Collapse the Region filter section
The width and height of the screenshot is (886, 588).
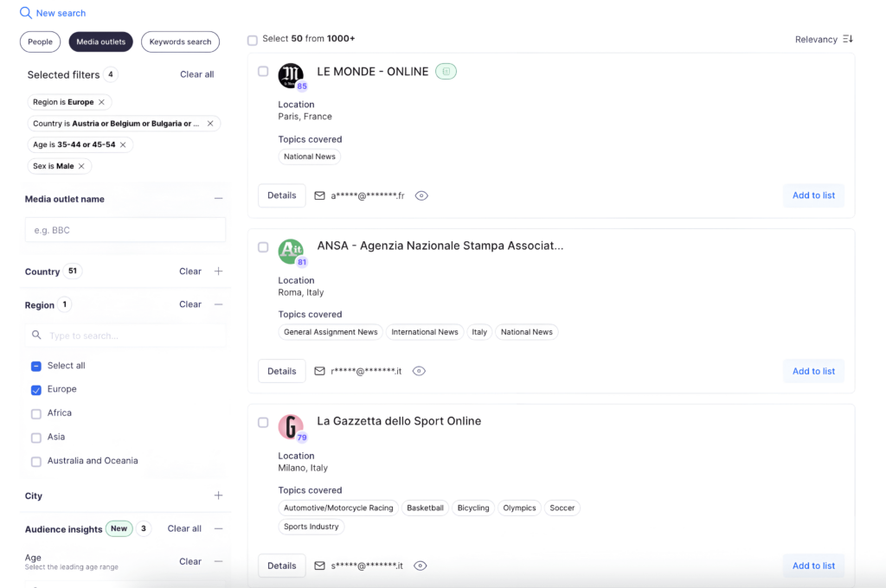tap(219, 304)
